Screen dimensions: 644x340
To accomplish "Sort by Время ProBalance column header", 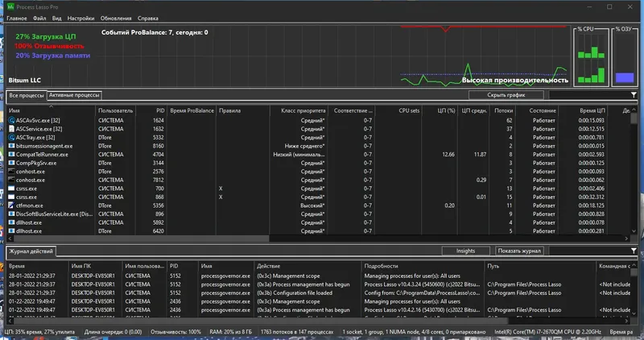I will [x=192, y=110].
